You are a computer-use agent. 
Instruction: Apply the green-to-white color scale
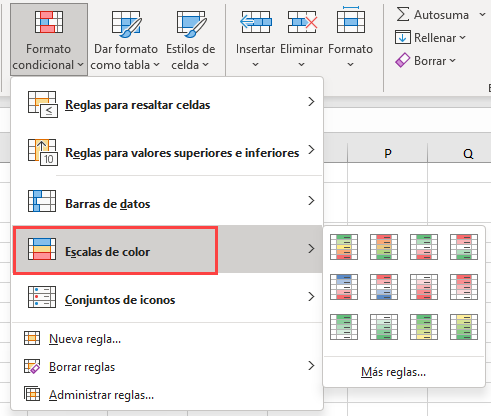[344, 327]
